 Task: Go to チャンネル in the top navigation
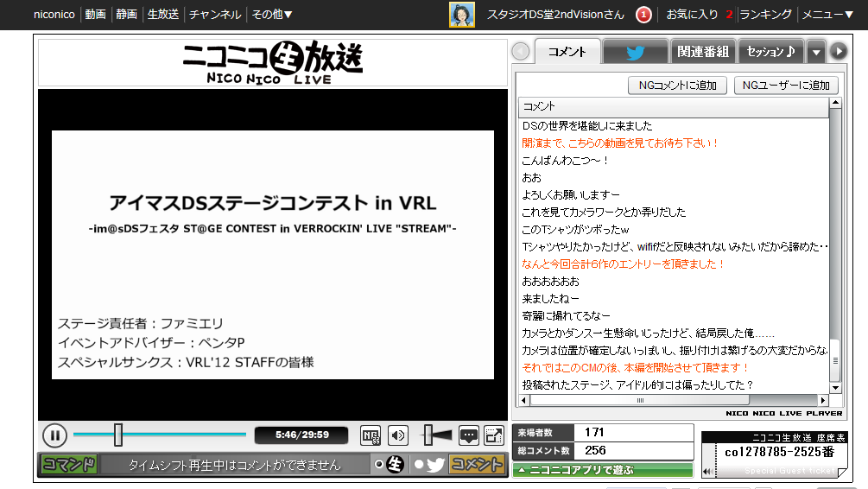215,15
